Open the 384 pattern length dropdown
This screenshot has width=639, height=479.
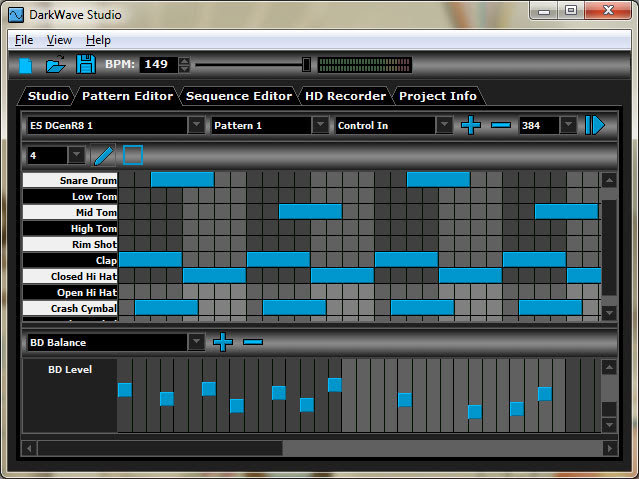568,125
